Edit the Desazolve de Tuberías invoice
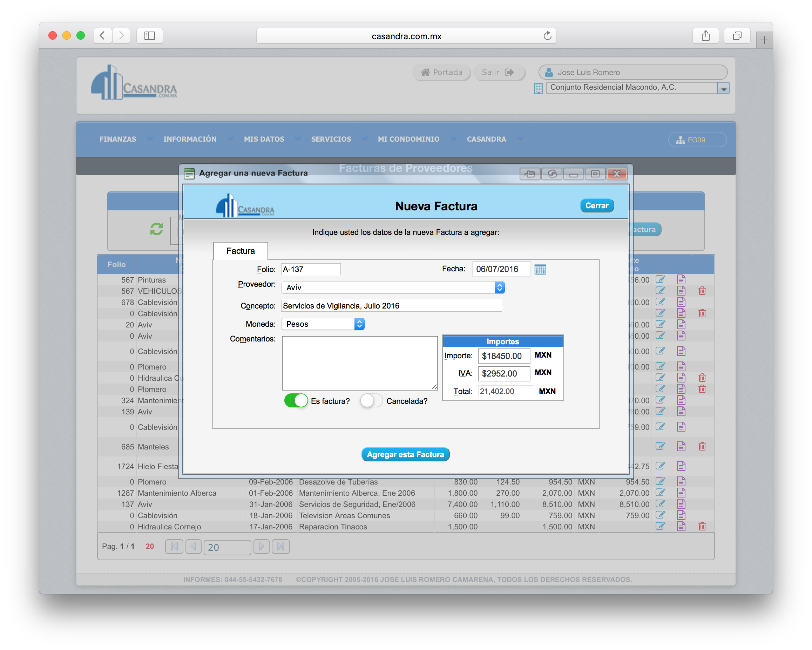The height and width of the screenshot is (650, 812). (x=660, y=481)
